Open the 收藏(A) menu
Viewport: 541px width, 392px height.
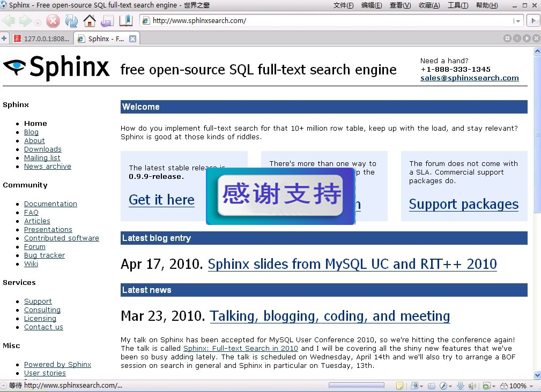(x=429, y=5)
